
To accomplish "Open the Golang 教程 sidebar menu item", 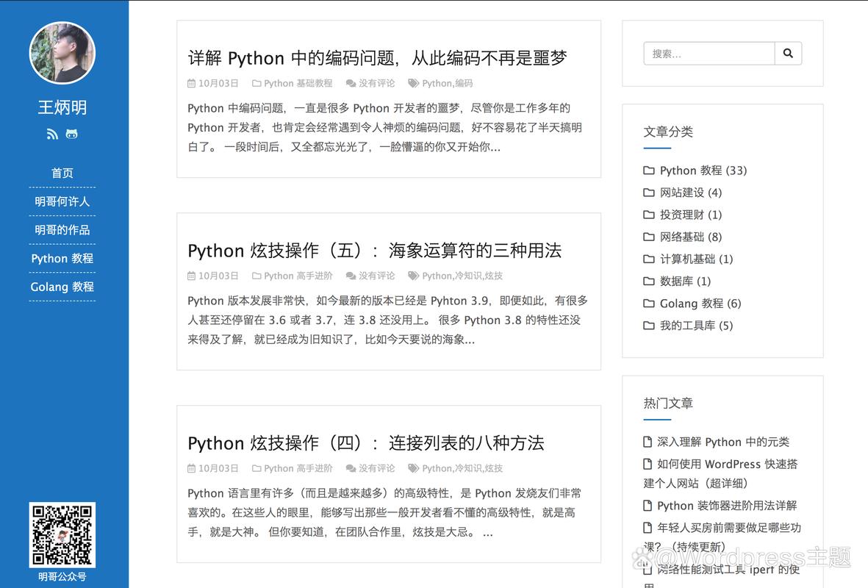I will [62, 287].
